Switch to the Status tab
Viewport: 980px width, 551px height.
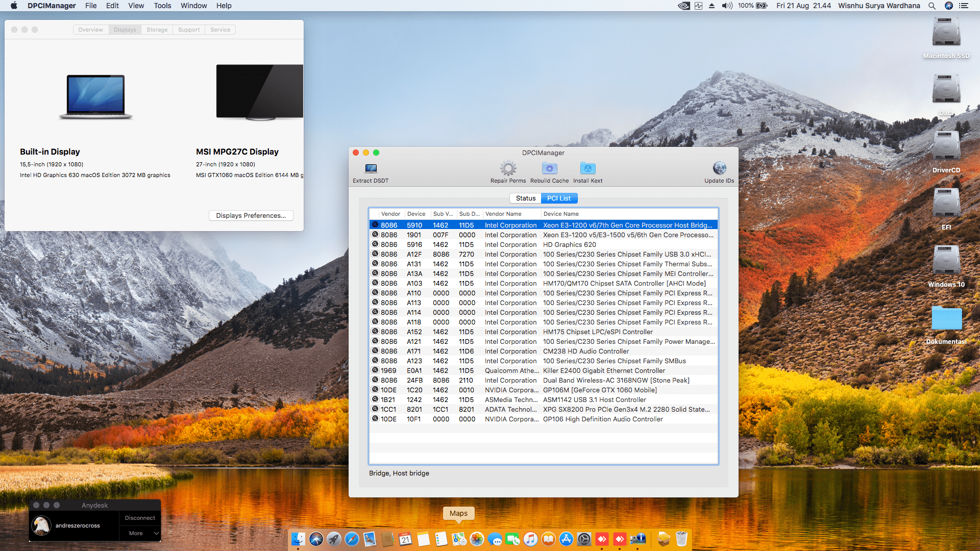pos(525,198)
